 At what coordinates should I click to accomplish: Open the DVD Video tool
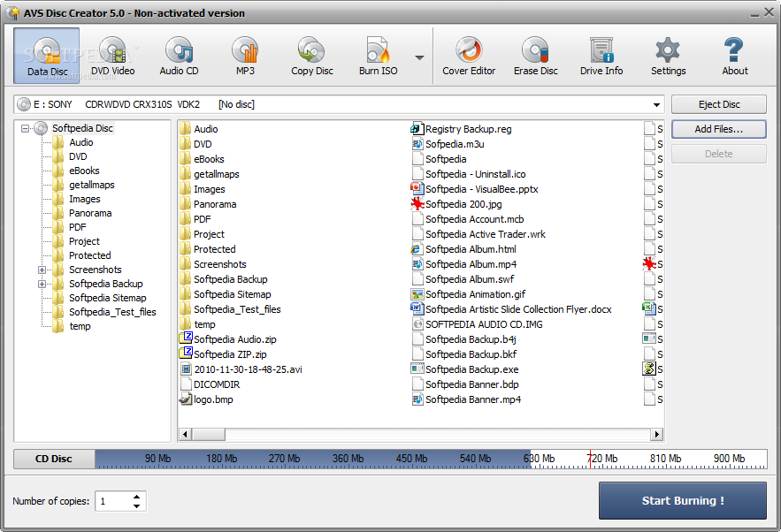(112, 56)
